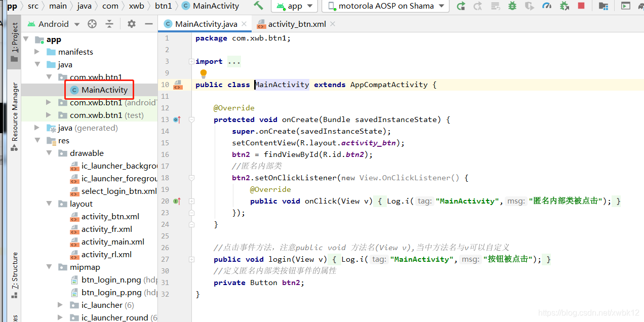
Task: Click the Debug app bug icon
Action: click(512, 6)
